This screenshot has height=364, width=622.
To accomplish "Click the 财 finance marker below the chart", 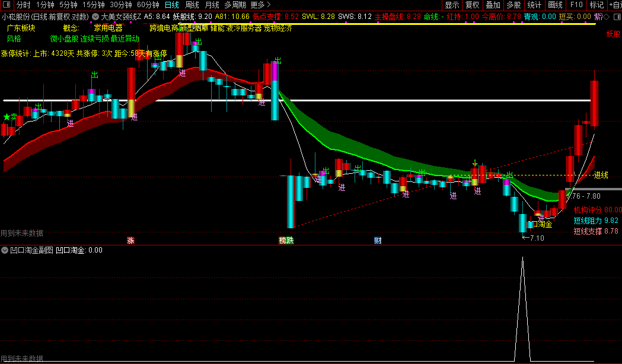I will tap(378, 240).
